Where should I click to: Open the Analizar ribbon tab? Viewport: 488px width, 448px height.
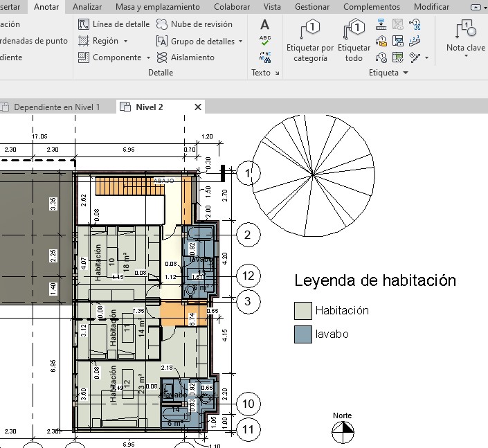(x=87, y=7)
